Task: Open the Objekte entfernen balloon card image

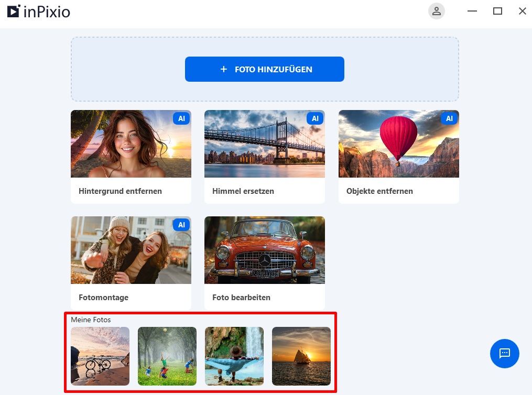Action: click(x=399, y=144)
